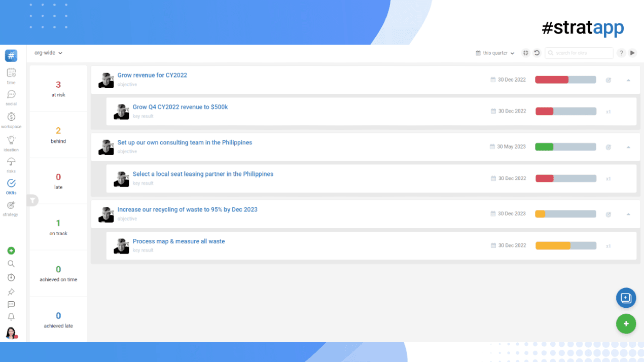Toggle the filter funnel panel handle
Image resolution: width=644 pixels, height=362 pixels.
tap(32, 201)
